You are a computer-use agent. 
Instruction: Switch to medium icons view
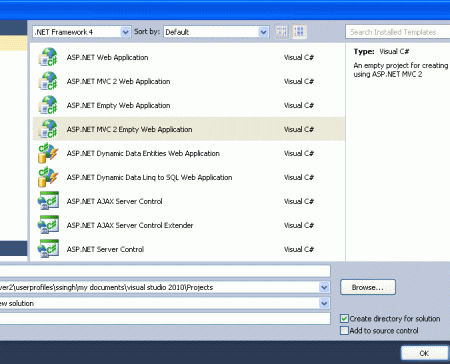(299, 32)
